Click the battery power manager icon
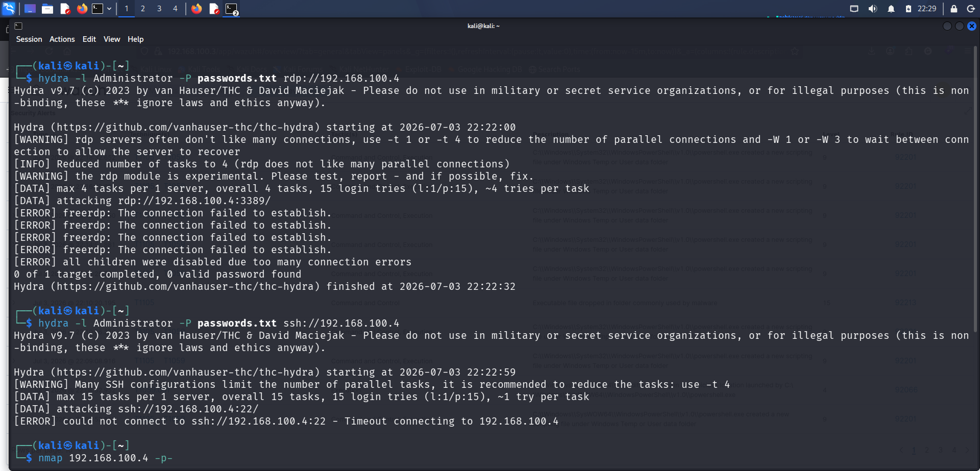Viewport: 980px width, 471px height. 908,9
